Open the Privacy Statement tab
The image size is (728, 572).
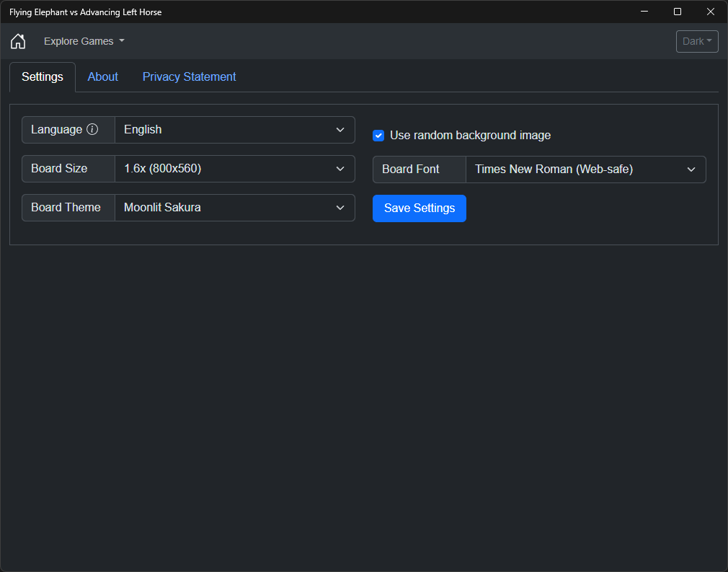point(189,76)
